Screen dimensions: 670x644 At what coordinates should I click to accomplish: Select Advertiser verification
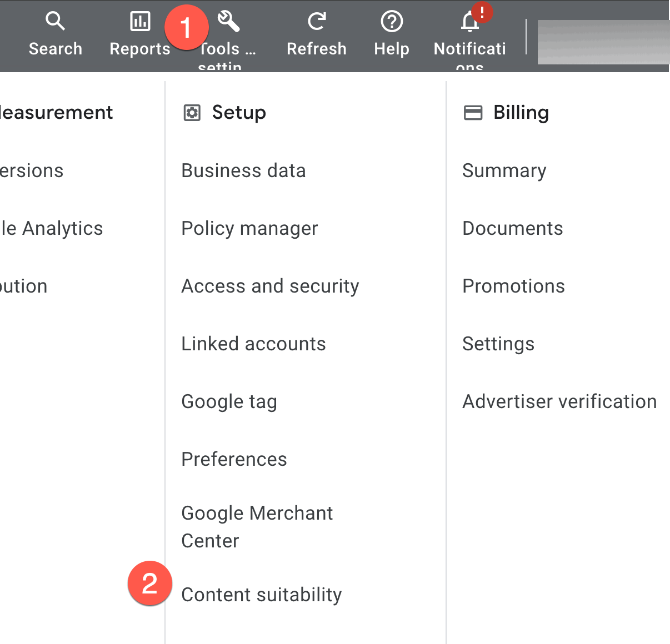coord(559,401)
